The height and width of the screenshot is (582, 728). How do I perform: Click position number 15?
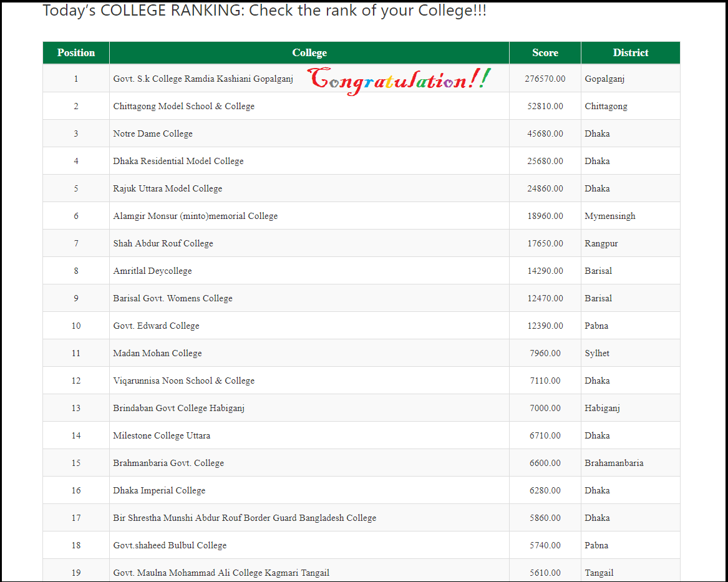point(76,463)
